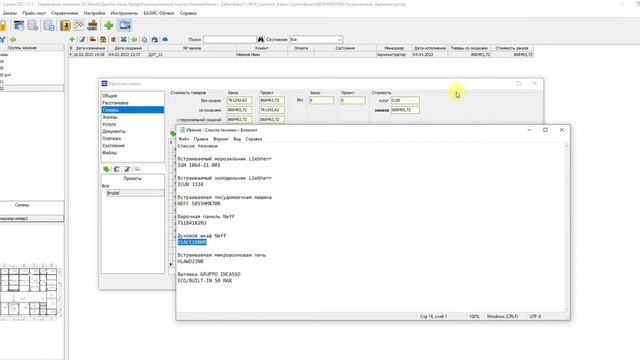Open the Справочники menu
The height and width of the screenshot is (360, 640).
pyautogui.click(x=64, y=13)
